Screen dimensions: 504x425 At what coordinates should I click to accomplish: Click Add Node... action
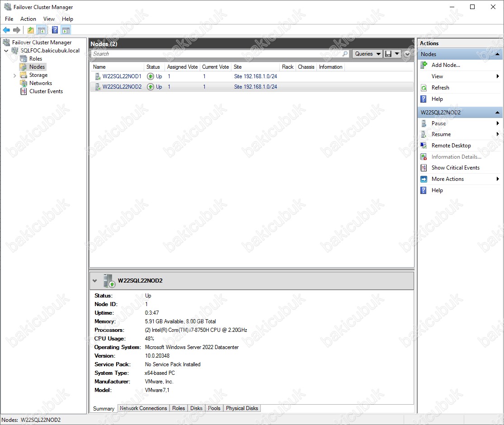click(x=446, y=65)
